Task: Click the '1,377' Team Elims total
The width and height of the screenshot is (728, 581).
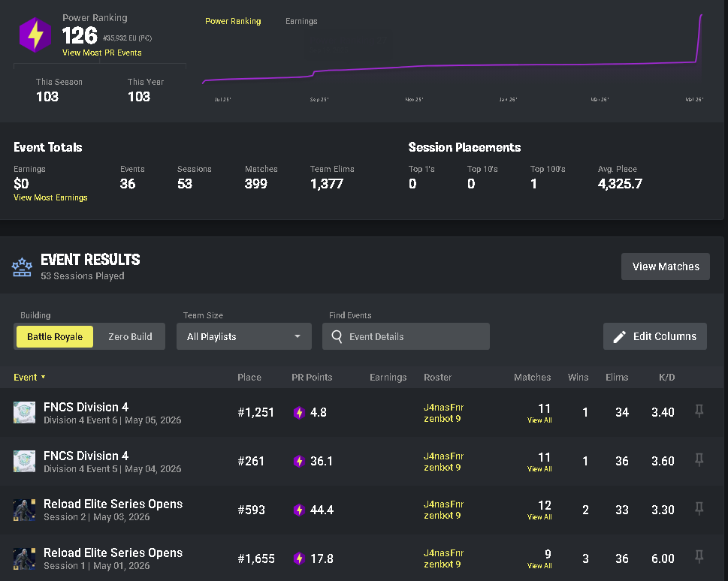Action: point(327,184)
